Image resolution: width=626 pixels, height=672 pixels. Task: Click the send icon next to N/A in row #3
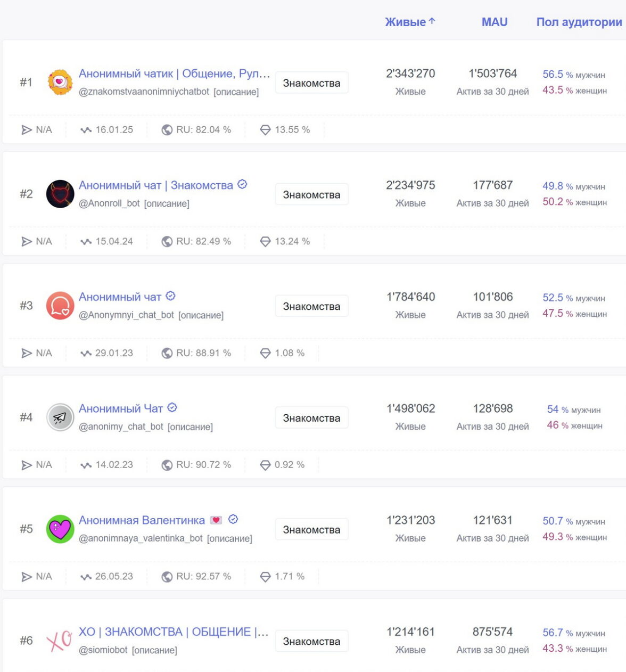point(27,353)
